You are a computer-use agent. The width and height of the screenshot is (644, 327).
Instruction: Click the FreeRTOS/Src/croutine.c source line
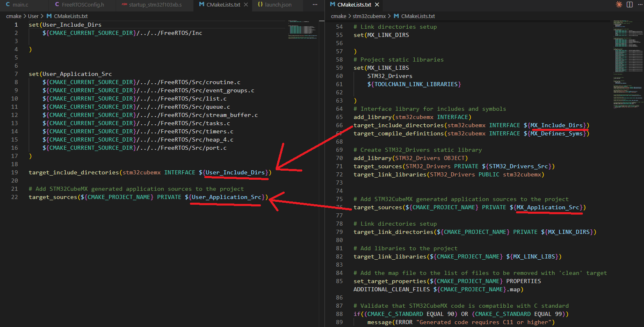point(142,82)
